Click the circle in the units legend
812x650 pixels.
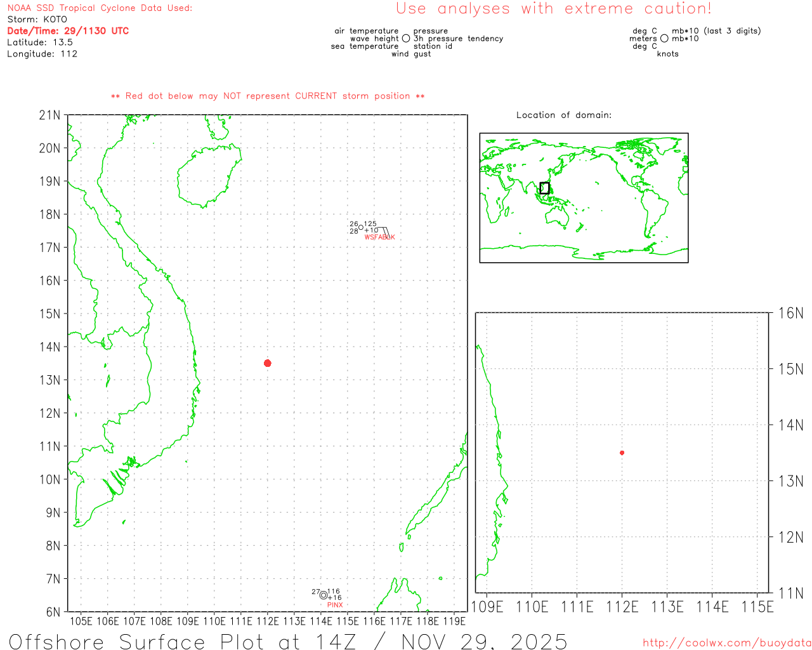point(664,39)
